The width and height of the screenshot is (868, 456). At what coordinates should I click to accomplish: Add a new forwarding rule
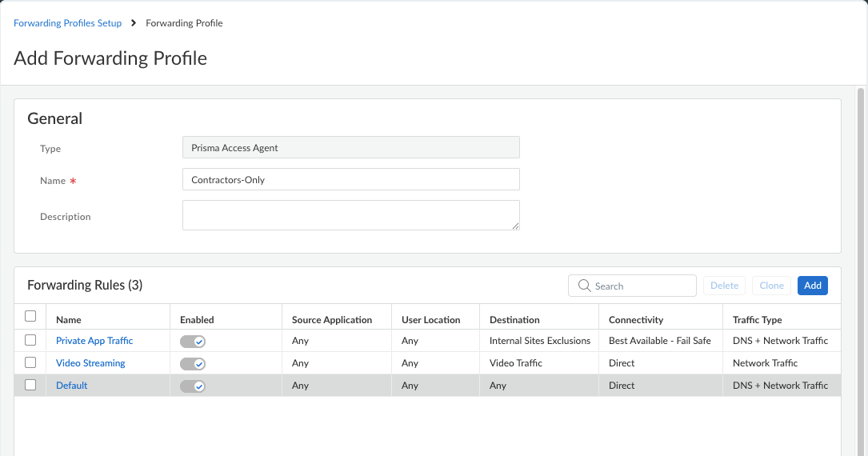coord(813,286)
